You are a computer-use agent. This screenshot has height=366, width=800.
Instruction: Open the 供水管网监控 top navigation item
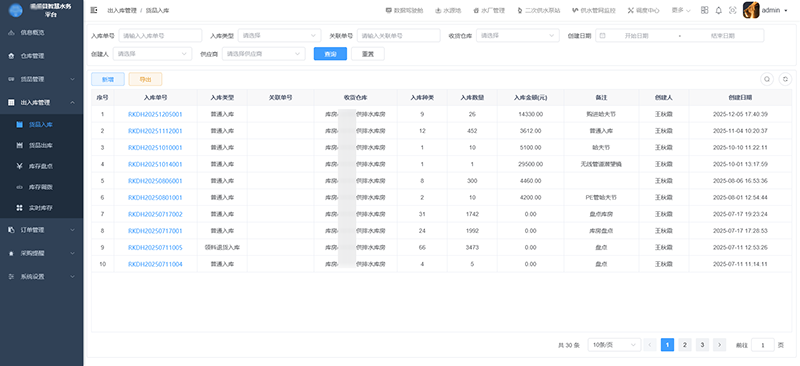(593, 10)
